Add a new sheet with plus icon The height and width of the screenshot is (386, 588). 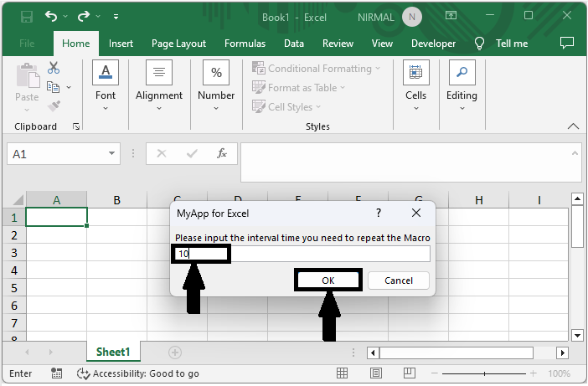175,353
